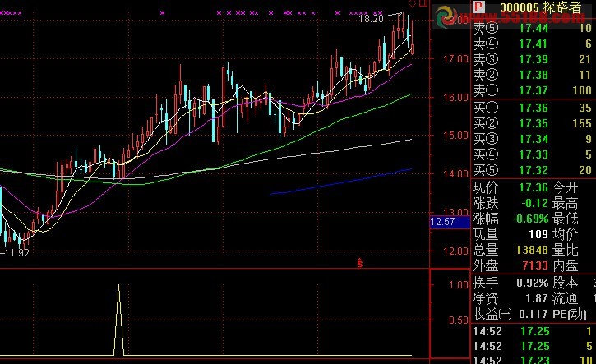The image size is (596, 364).
Task: Click the red square icon beside the diamond
Action: (423, 3)
